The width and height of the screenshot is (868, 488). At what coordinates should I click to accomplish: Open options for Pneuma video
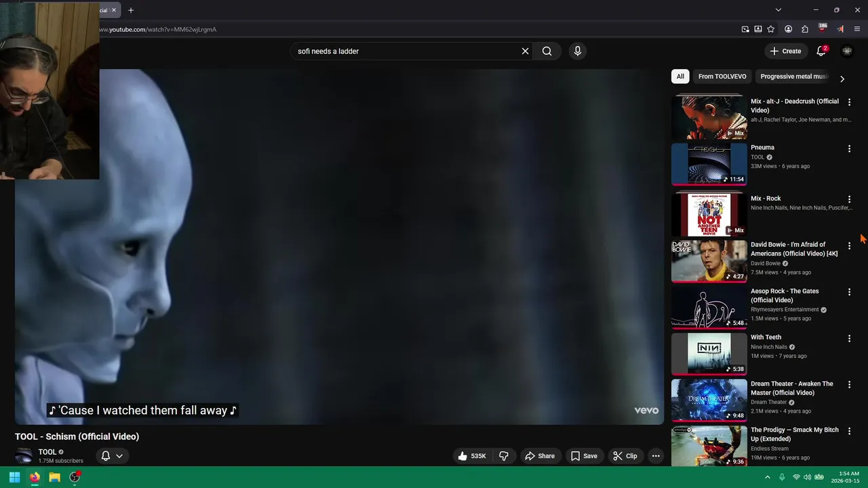click(x=849, y=148)
